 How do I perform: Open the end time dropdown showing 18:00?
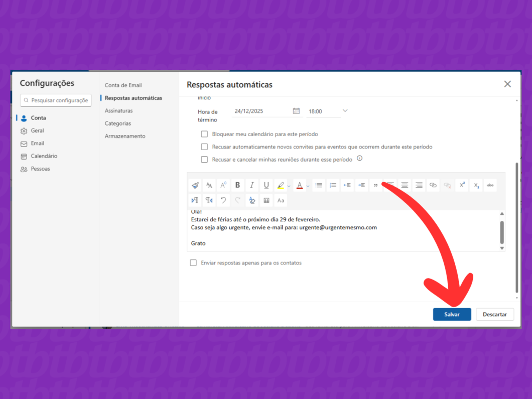[x=345, y=111]
